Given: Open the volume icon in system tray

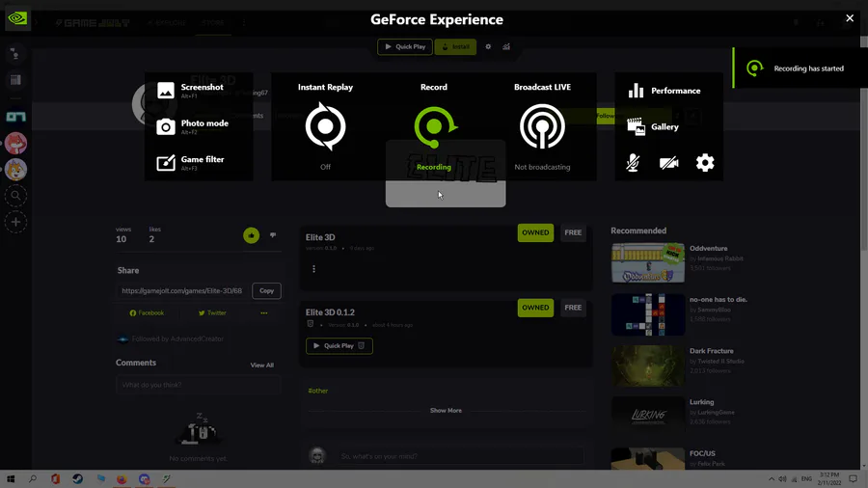Looking at the screenshot, I should (782, 479).
